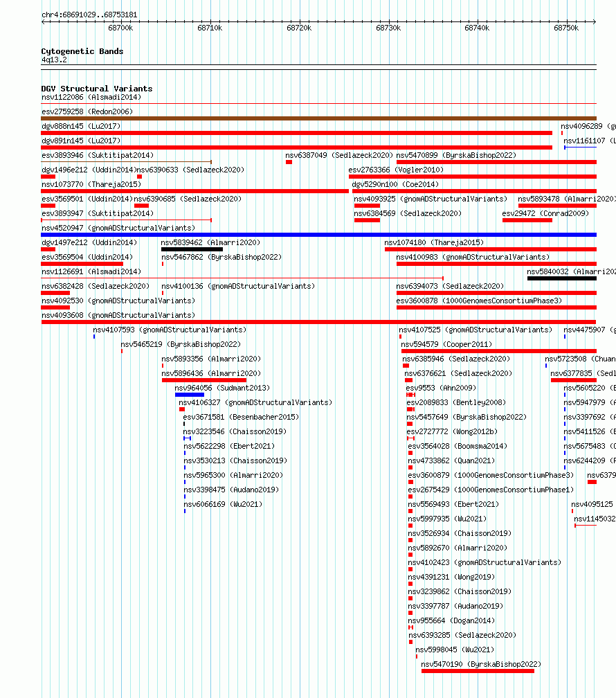Screen dimensions: 616x698
Task: Click esv3569501 (Uddin2014) label
Action: [x=87, y=199]
